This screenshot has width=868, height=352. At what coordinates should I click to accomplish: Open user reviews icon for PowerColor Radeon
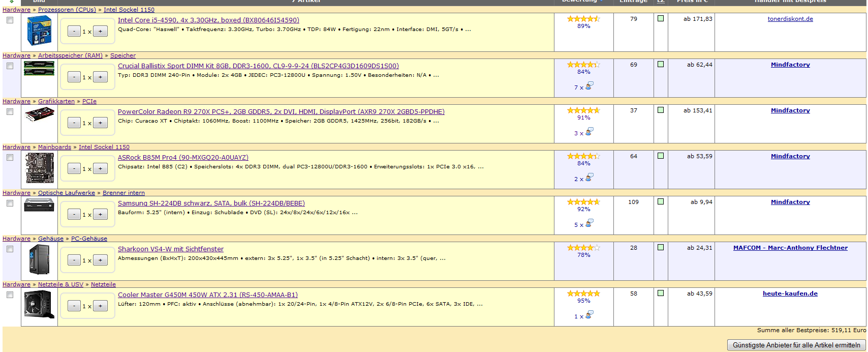click(x=589, y=132)
